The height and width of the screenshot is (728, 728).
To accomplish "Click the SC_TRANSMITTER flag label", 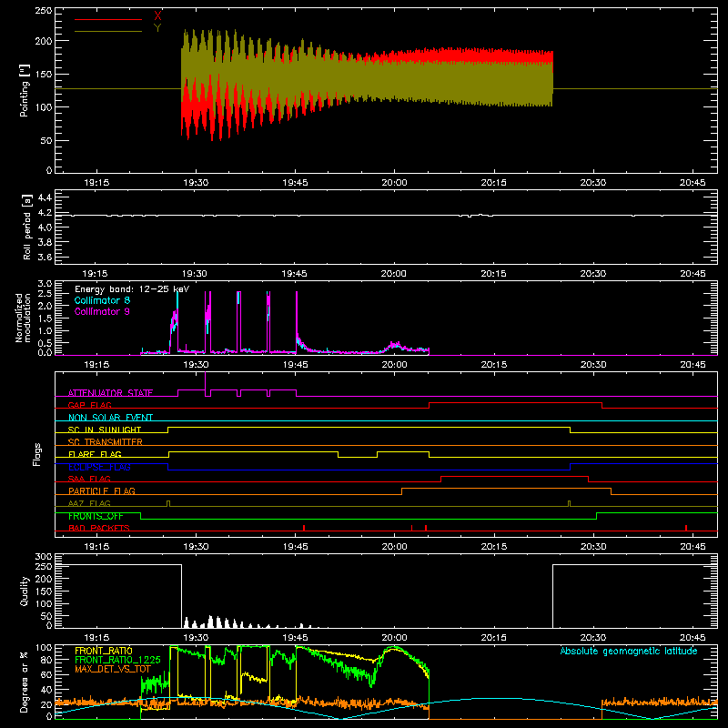I will coord(106,441).
